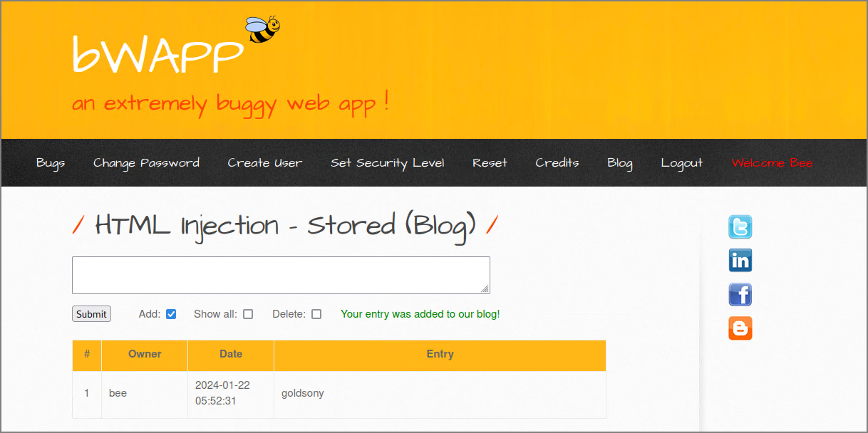Open Set Security Level page
This screenshot has height=433, width=868.
tap(388, 163)
